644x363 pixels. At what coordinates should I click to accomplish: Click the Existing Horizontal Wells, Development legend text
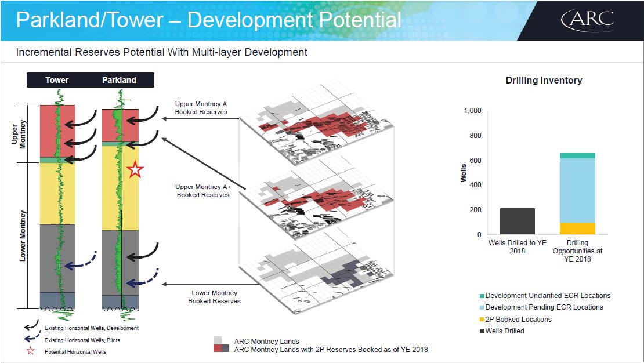92,328
